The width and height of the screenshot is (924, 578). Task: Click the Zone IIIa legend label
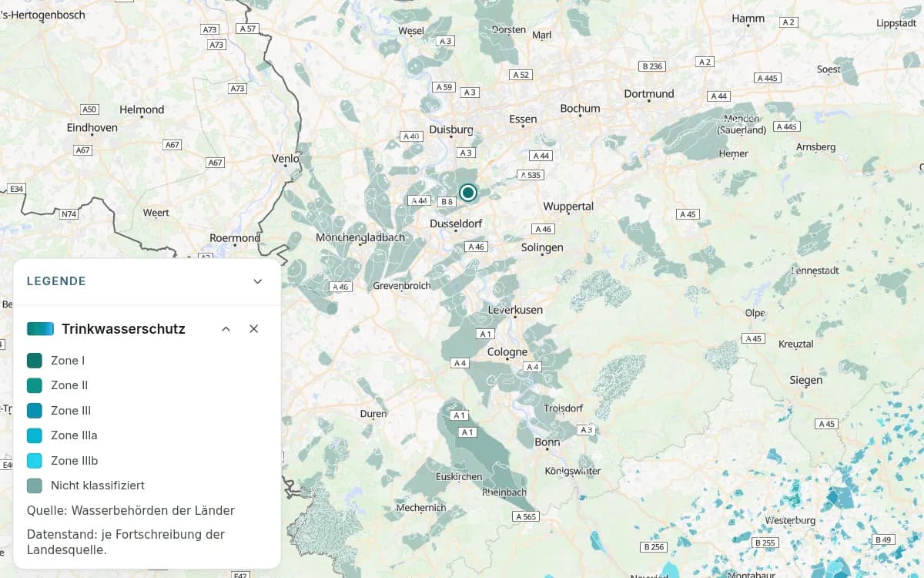tap(74, 435)
